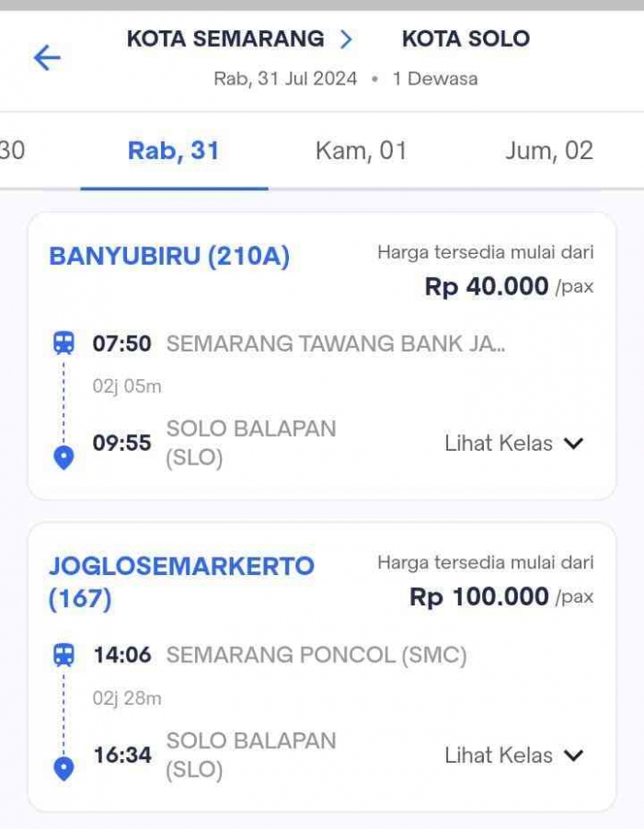Click the train icon beside 14:06 departure

pyautogui.click(x=62, y=656)
